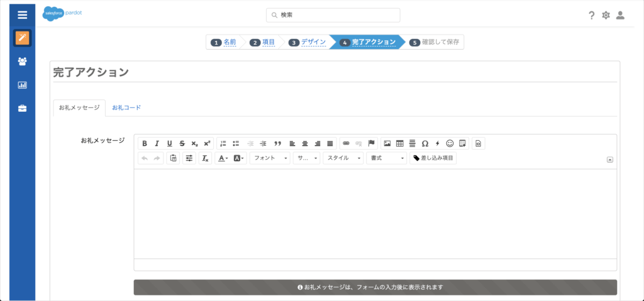Align text to the right
Viewport: 644px width, 301px height.
click(317, 143)
